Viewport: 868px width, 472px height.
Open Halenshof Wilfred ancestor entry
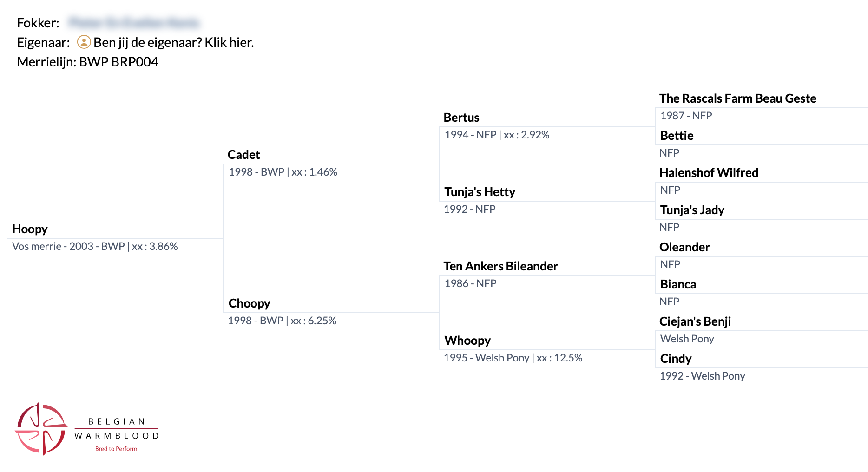(x=709, y=173)
